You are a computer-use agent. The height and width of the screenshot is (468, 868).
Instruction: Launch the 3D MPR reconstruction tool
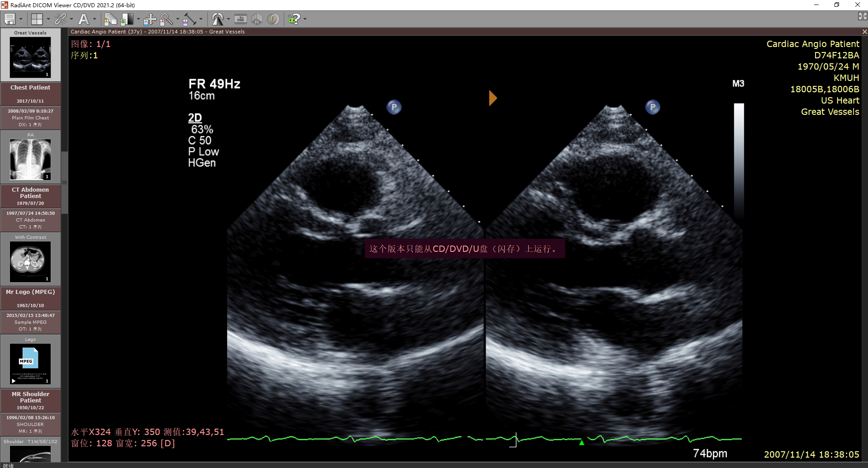[257, 19]
